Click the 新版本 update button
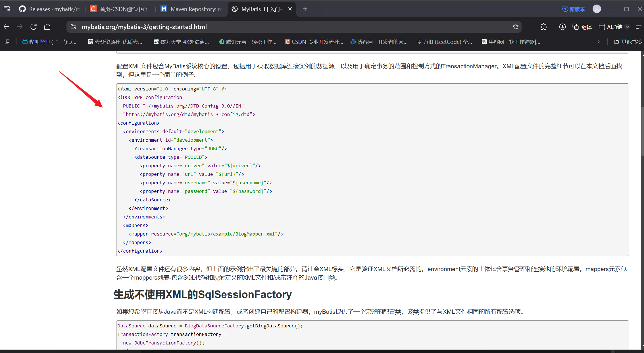This screenshot has height=353, width=644. pyautogui.click(x=574, y=9)
